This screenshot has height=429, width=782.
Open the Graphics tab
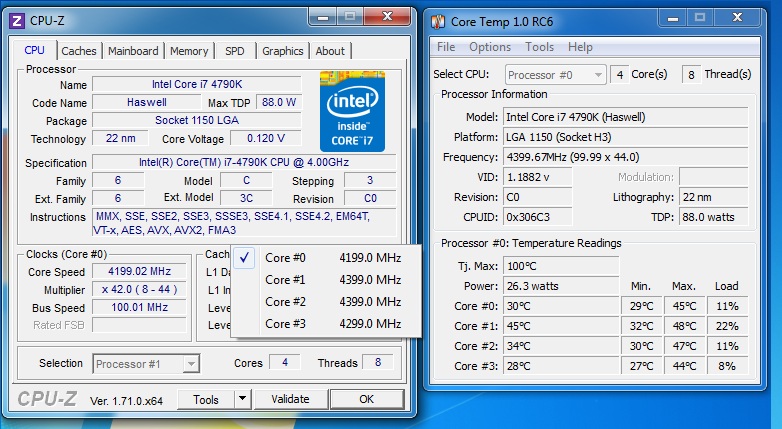tap(283, 51)
